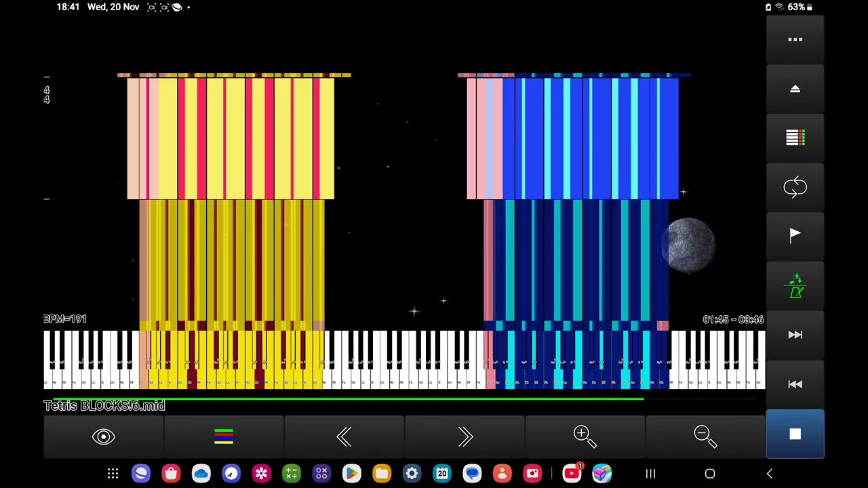Open the track mixer list icon
Viewport: 868px width, 488px height.
click(795, 138)
